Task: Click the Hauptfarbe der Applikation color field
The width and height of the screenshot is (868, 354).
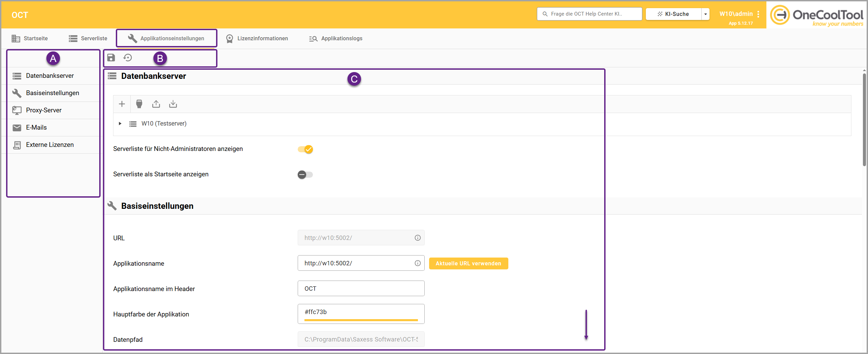Action: pos(361,313)
